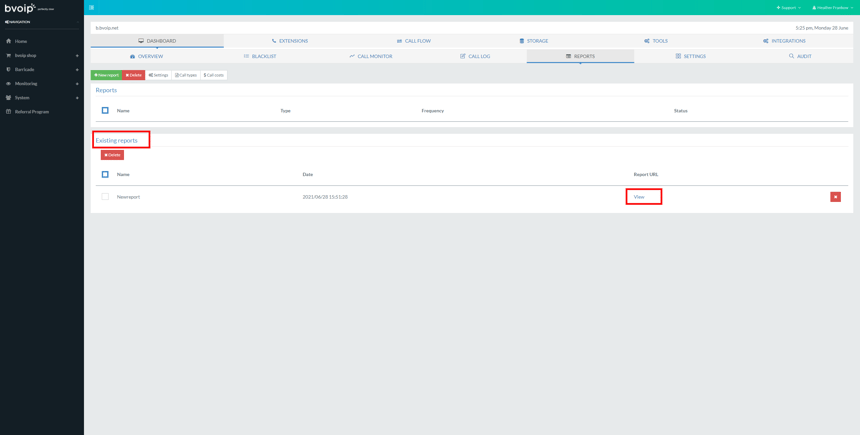
Task: Open Call types in the reports toolbar
Action: point(186,75)
